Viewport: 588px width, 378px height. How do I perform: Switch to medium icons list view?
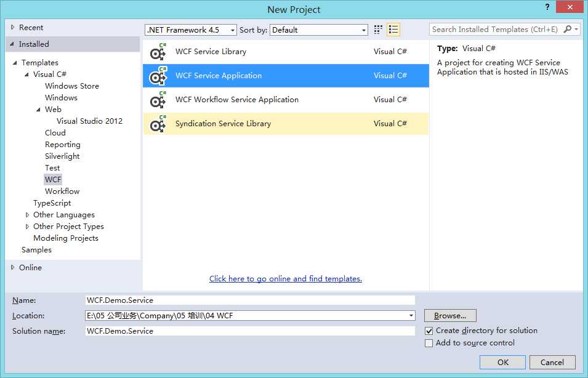(393, 30)
